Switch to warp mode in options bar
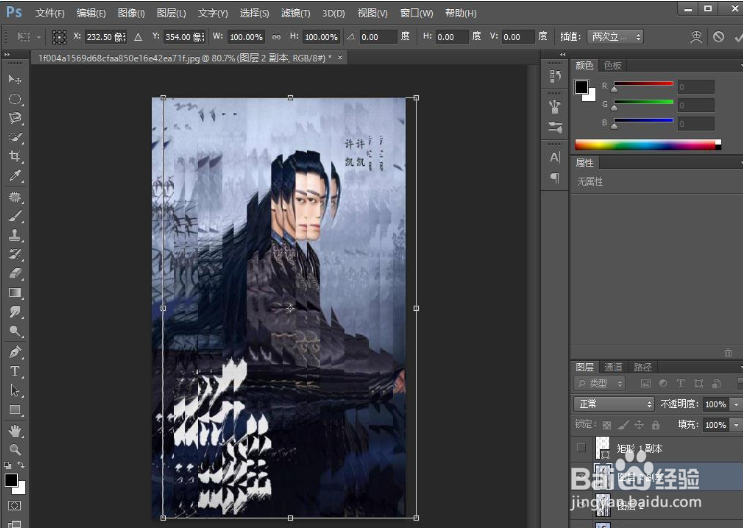743x528 pixels. 696,36
